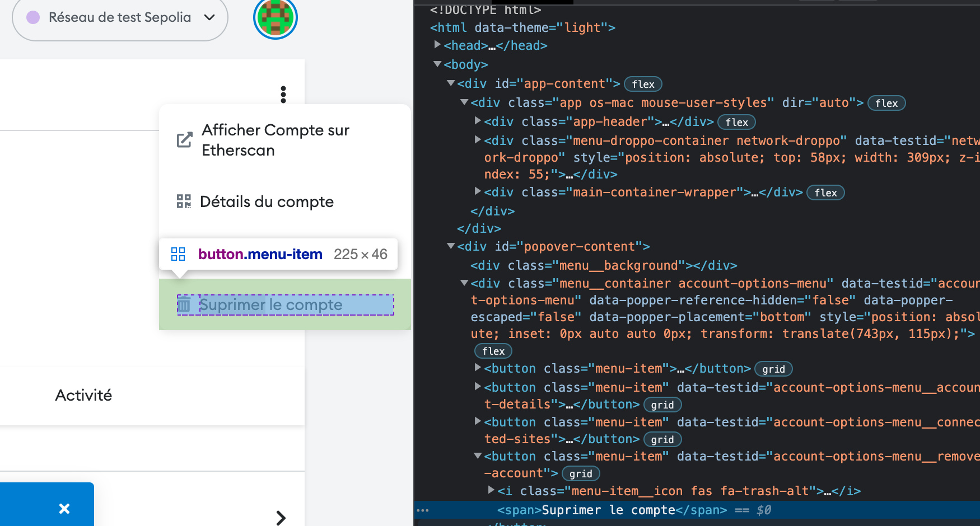Image resolution: width=980 pixels, height=526 pixels.
Task: Collapse the body element node
Action: 437,64
